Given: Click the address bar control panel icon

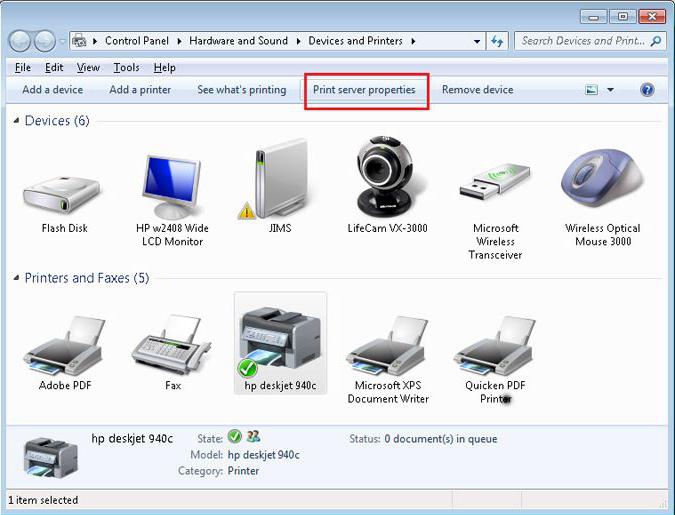Looking at the screenshot, I should click(79, 41).
